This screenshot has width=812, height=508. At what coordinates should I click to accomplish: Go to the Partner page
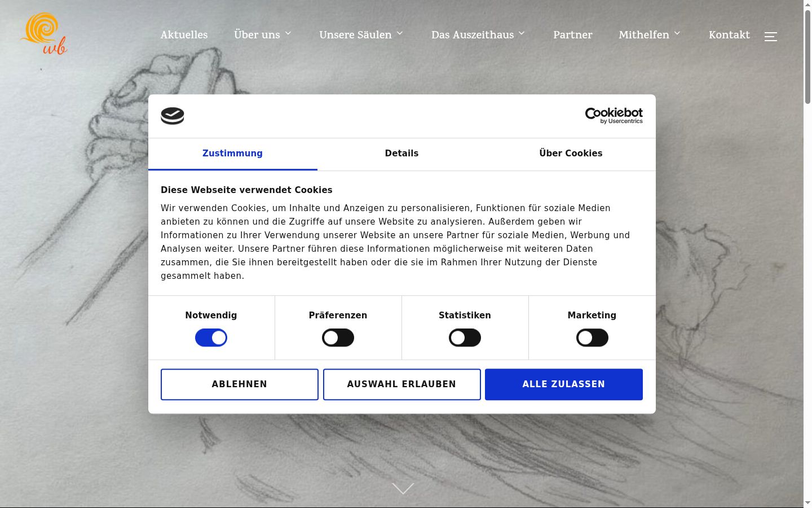pyautogui.click(x=572, y=34)
